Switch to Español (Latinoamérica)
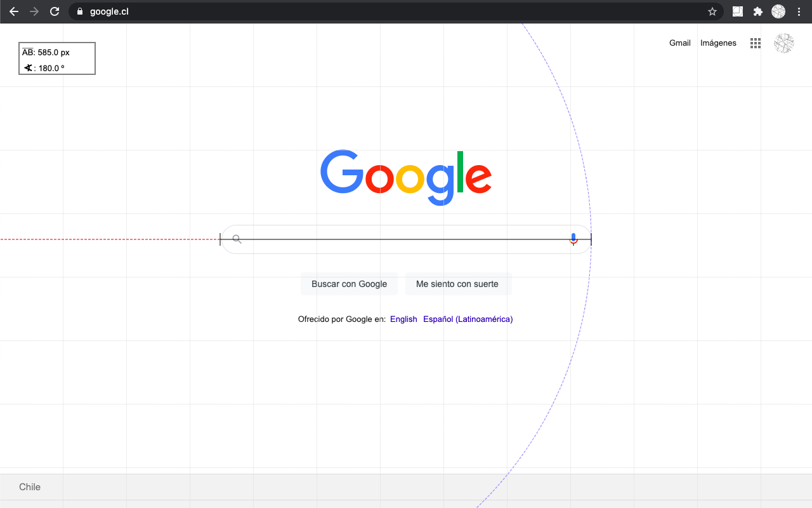812x508 pixels. click(x=468, y=319)
